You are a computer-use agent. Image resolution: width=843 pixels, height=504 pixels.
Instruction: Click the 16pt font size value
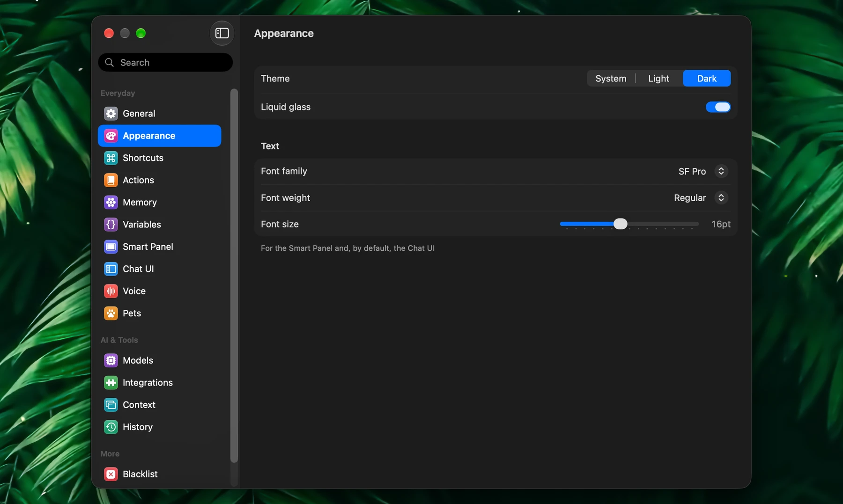click(721, 224)
